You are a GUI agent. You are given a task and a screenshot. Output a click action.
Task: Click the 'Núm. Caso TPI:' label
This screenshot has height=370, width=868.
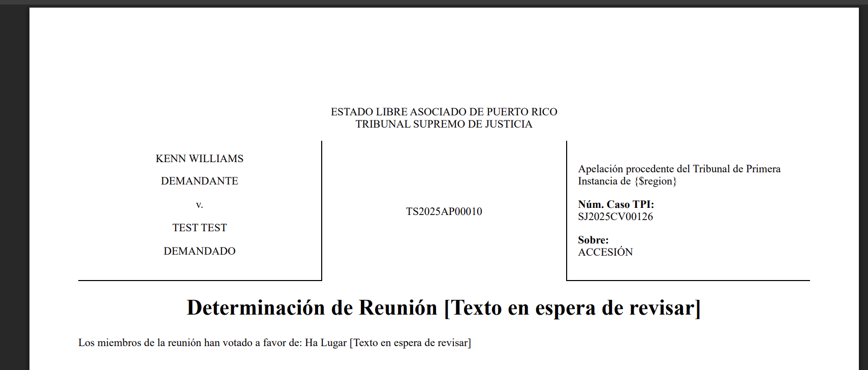tap(615, 204)
